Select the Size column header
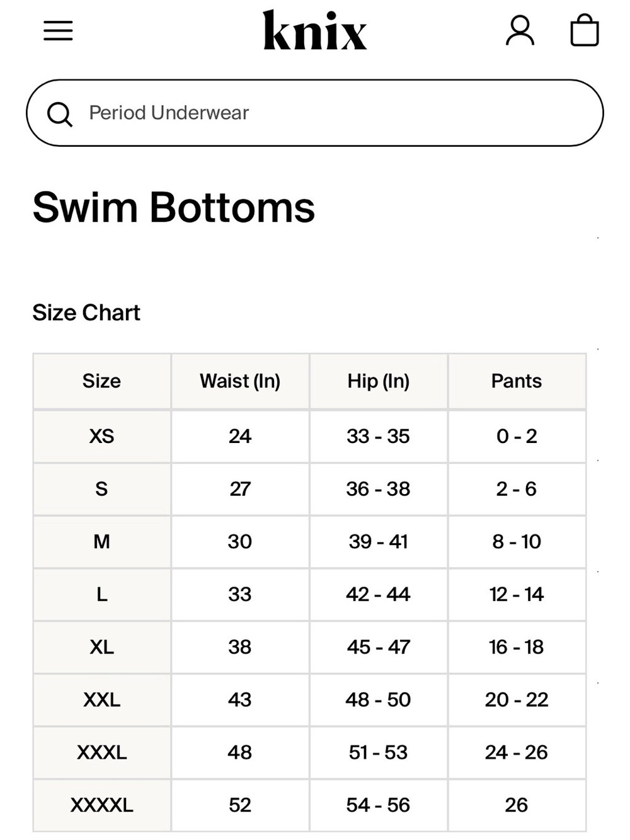Screen dimensions: 630x840 point(101,381)
